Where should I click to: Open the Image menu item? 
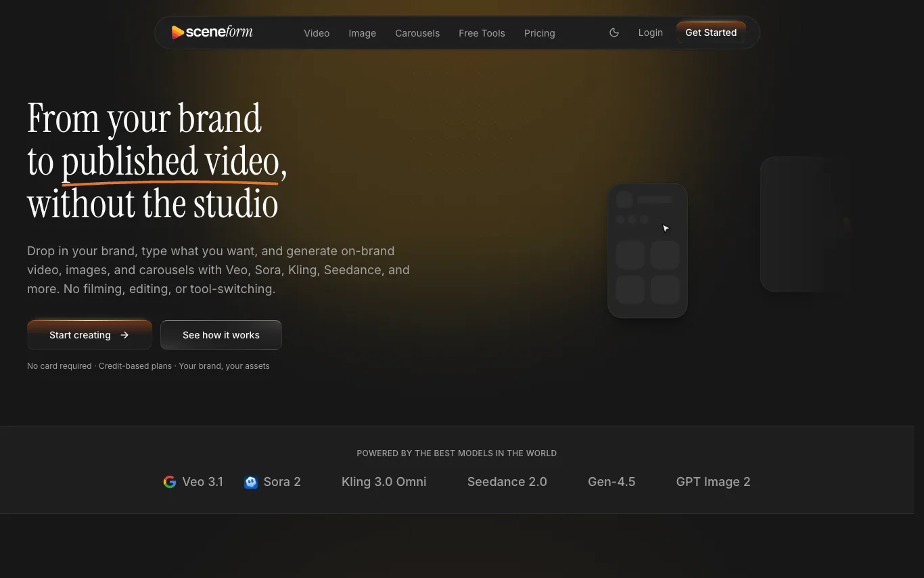pos(362,33)
